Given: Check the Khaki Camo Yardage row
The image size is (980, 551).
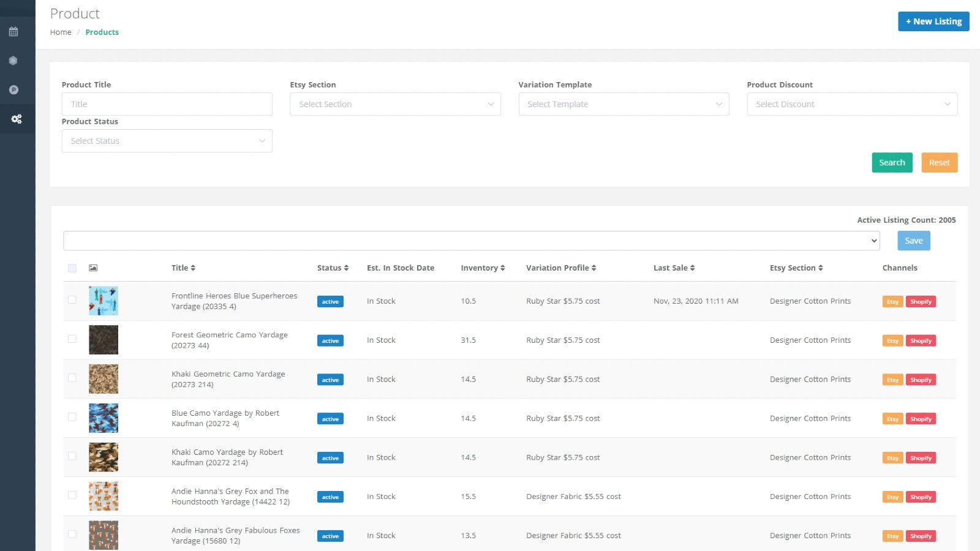Looking at the screenshot, I should pyautogui.click(x=72, y=456).
